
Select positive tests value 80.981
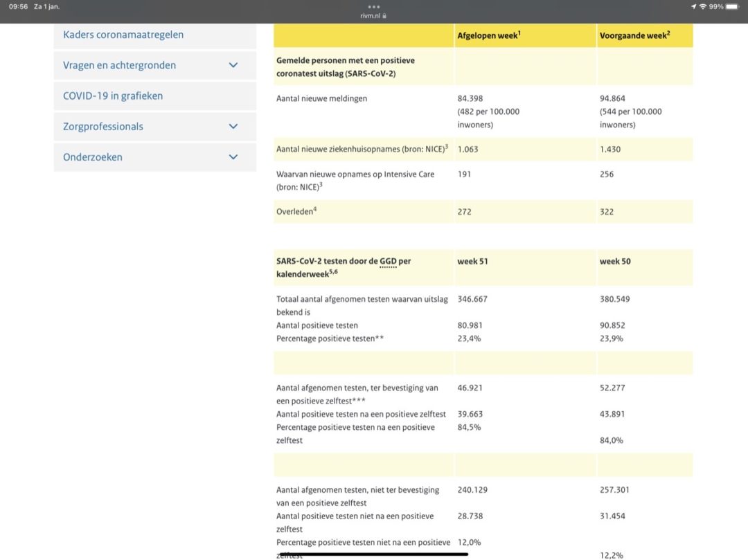[x=470, y=325]
